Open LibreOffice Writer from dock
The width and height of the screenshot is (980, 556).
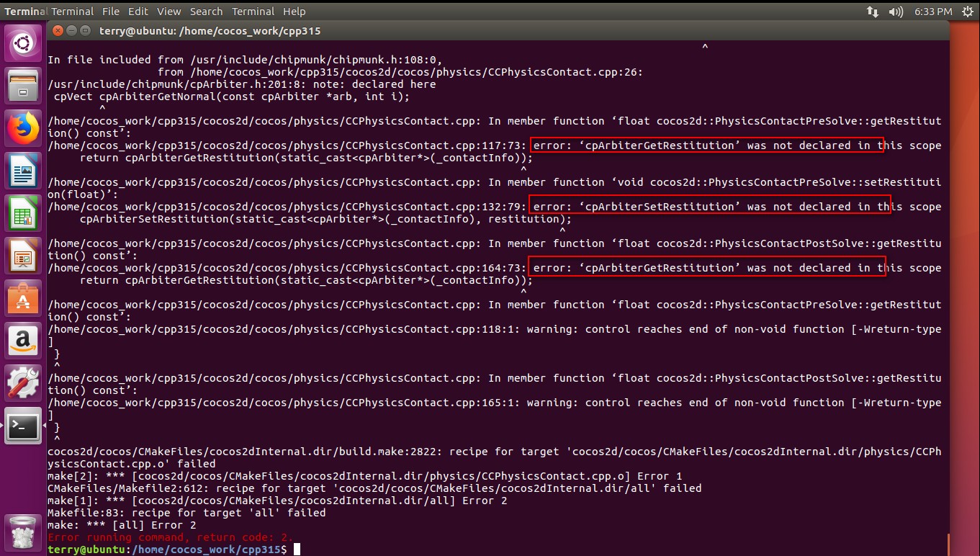(x=23, y=171)
